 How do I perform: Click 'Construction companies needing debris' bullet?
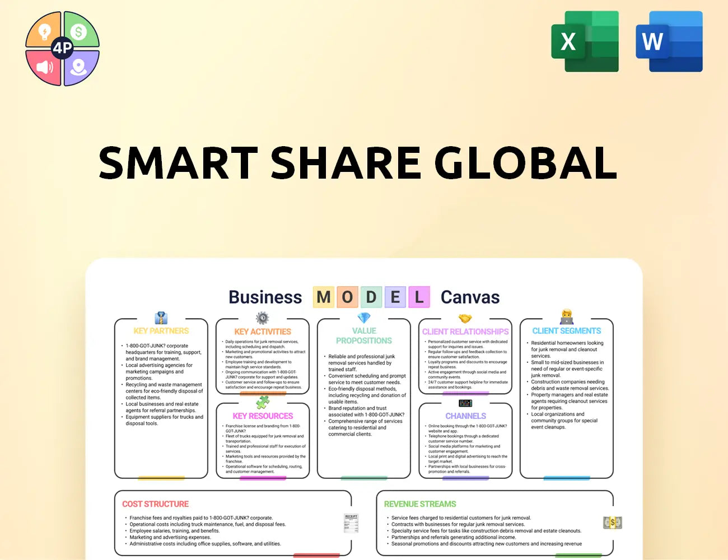point(568,385)
